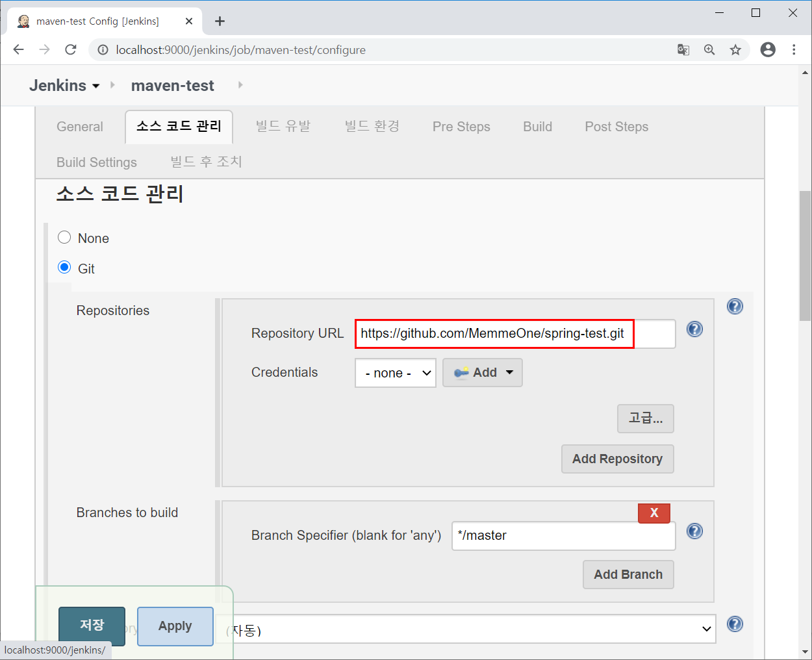Viewport: 812px width, 660px height.
Task: Open the Post Steps tab
Action: pyautogui.click(x=616, y=127)
